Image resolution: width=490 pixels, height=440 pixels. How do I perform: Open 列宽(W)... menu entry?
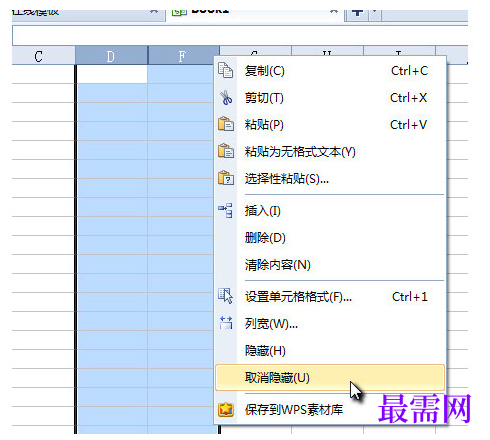[329, 323]
